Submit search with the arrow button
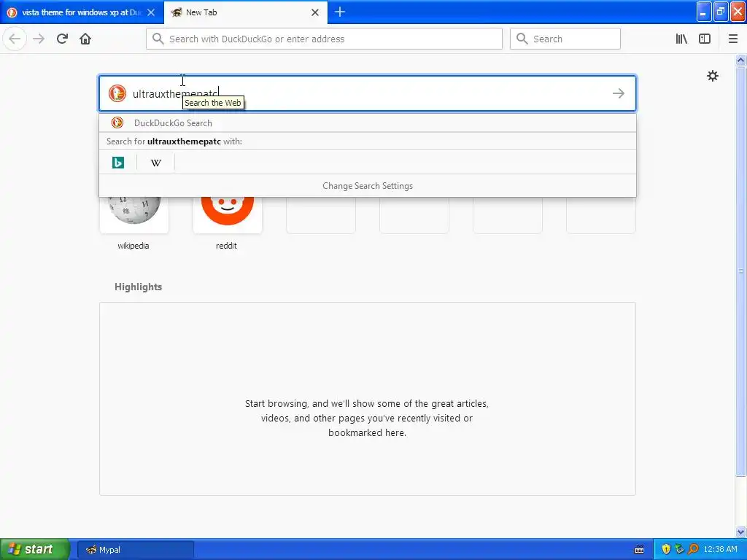The image size is (747, 560). click(x=619, y=93)
